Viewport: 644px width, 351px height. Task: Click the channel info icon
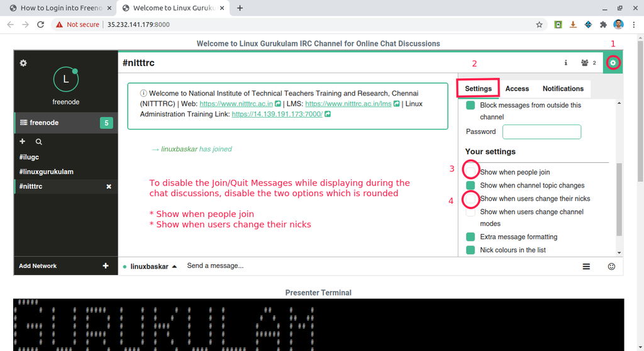point(565,63)
